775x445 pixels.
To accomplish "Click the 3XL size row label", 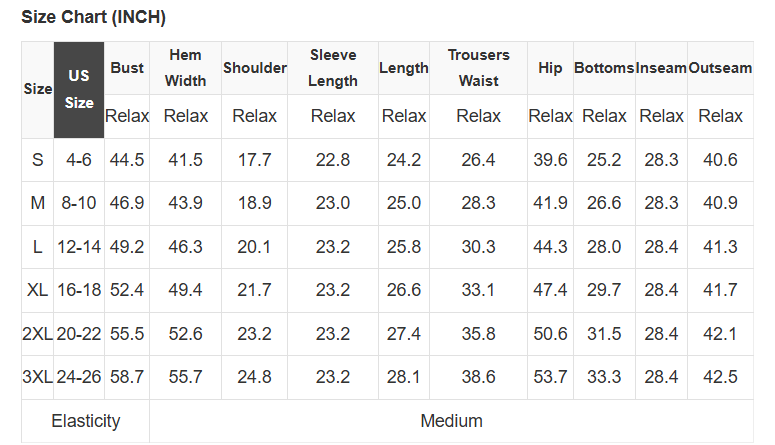I will [x=38, y=377].
